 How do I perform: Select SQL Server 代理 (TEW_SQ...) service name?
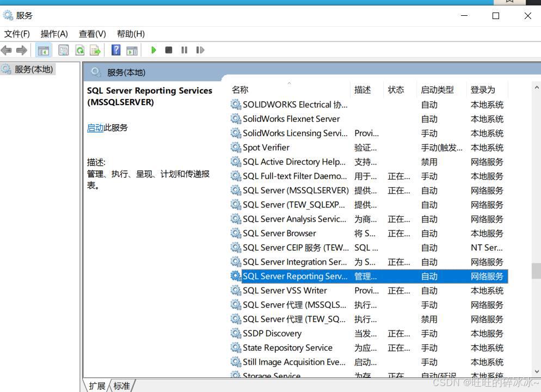294,319
